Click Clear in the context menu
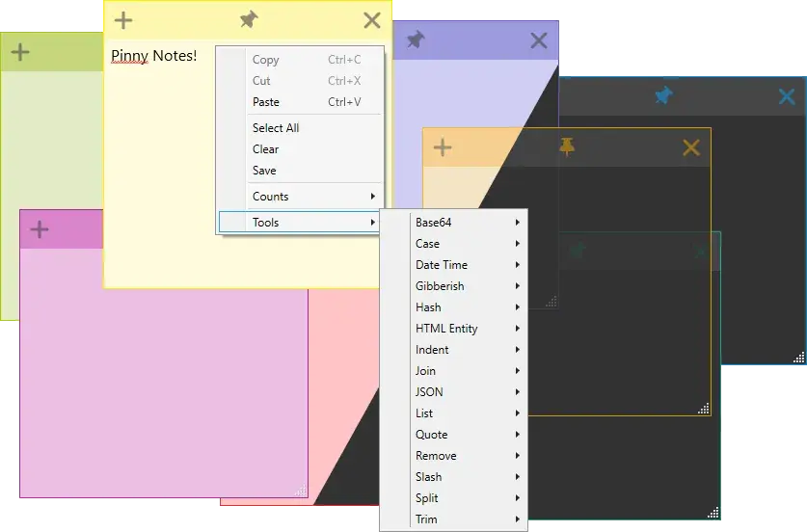807x532 pixels. pyautogui.click(x=265, y=149)
